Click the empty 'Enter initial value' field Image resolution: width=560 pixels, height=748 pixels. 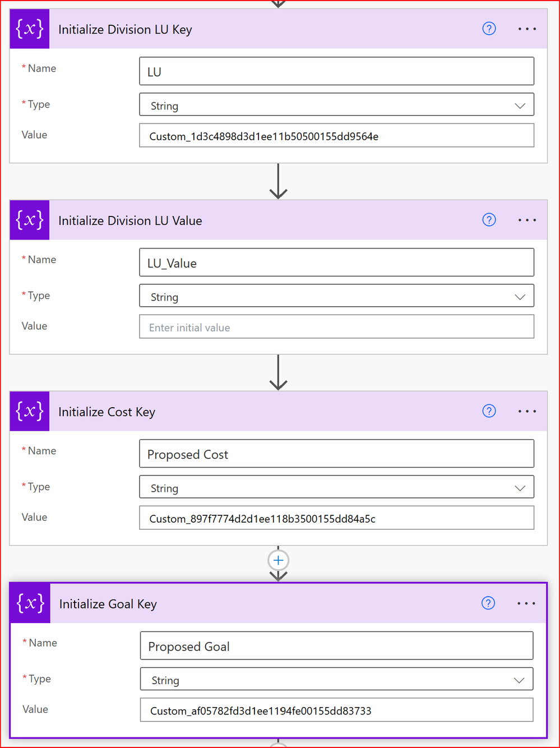point(336,327)
